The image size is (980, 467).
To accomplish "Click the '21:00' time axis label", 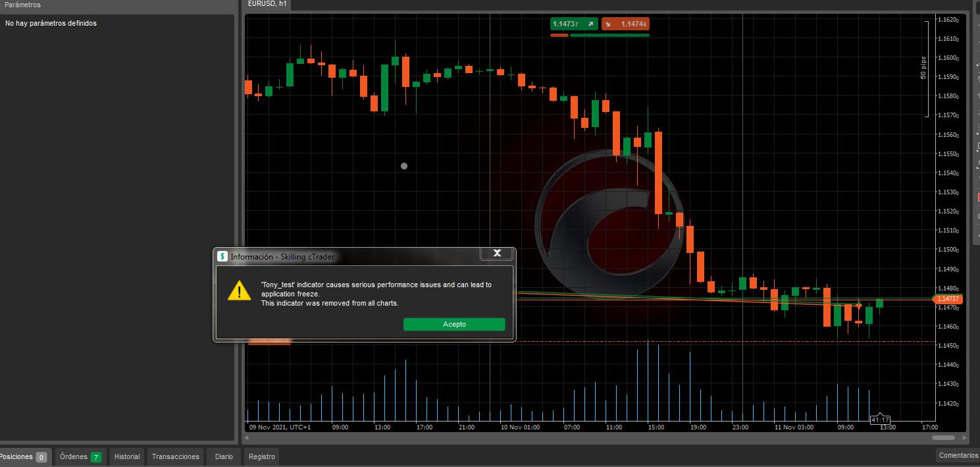I will (x=467, y=427).
